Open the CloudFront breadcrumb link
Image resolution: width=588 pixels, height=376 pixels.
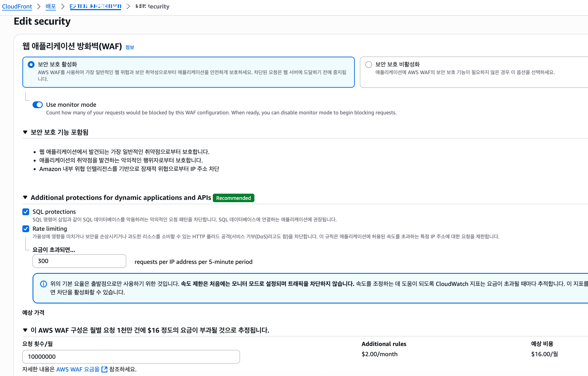(x=17, y=7)
